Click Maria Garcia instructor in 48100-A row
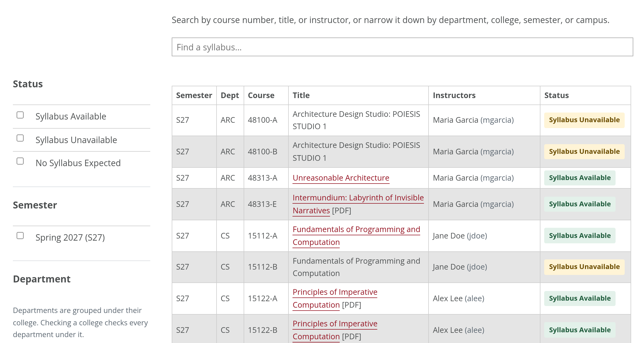 pos(473,120)
